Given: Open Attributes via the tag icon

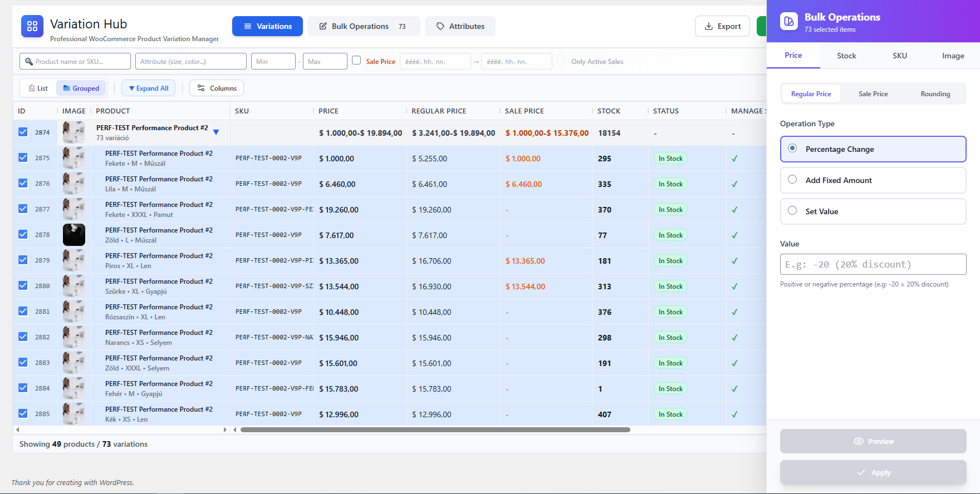Looking at the screenshot, I should 440,26.
